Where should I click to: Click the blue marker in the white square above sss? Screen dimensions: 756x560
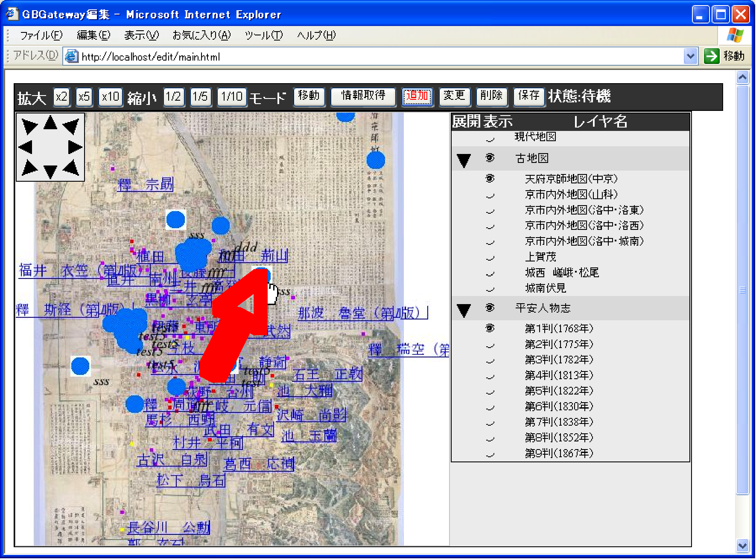(80, 366)
